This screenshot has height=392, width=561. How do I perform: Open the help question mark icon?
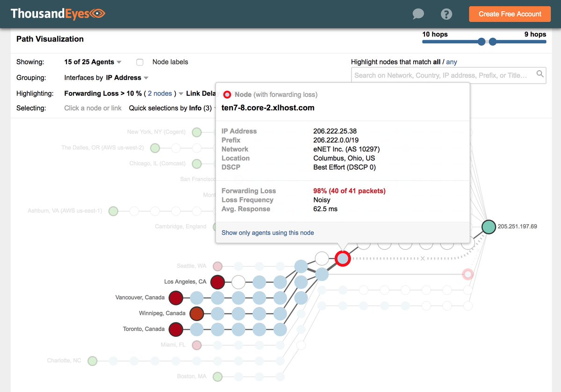click(x=446, y=14)
